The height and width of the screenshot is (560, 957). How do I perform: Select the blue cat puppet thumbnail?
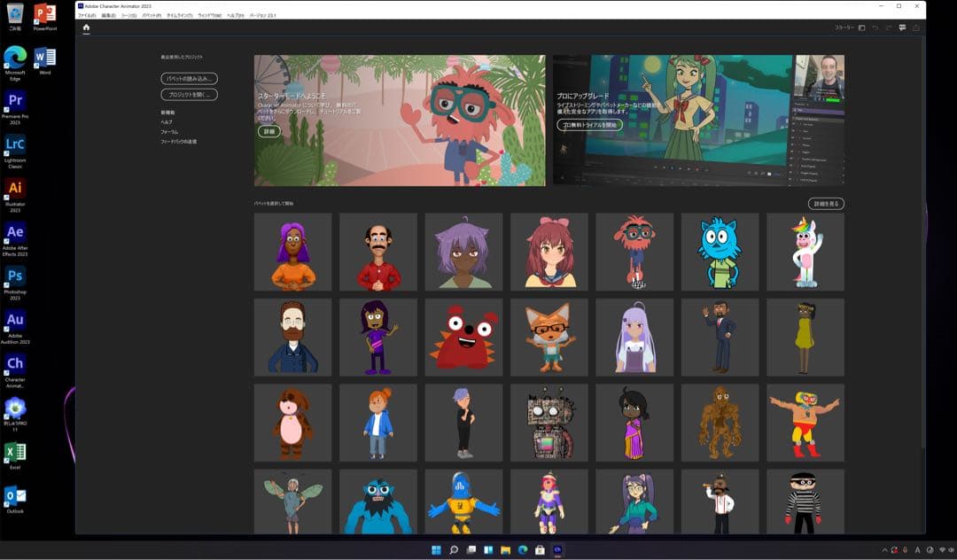[720, 252]
